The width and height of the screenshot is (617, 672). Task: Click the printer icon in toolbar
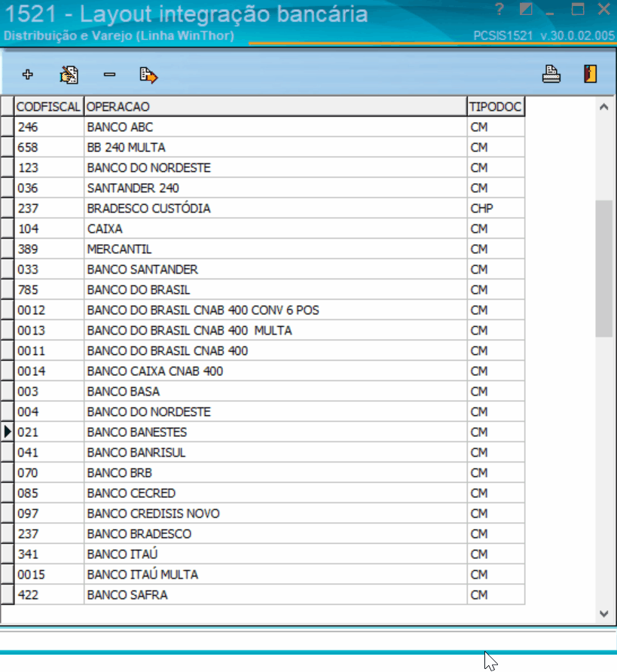pos(551,74)
